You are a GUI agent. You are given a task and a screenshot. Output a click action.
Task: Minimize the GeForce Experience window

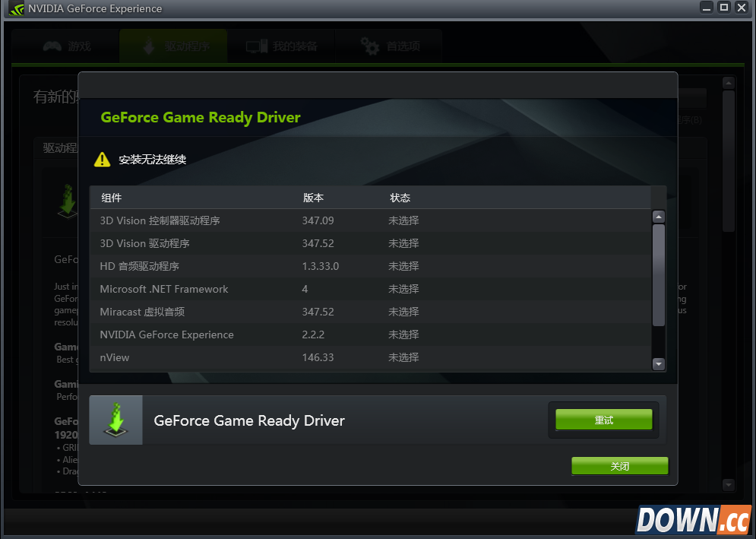tap(707, 8)
